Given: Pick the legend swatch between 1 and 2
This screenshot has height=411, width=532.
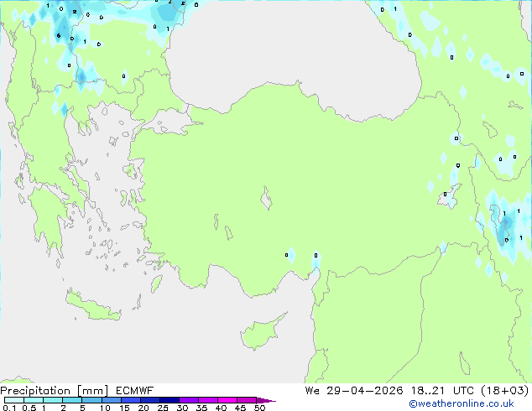Looking at the screenshot, I should (53, 400).
